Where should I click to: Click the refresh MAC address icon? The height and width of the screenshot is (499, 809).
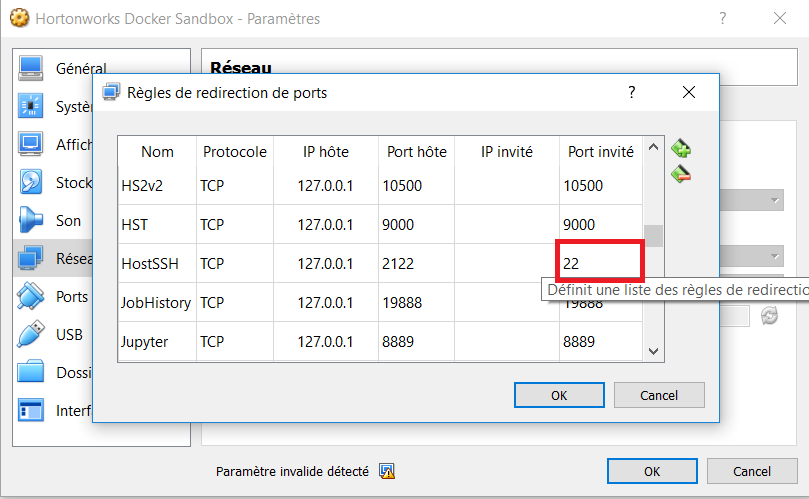click(x=769, y=315)
